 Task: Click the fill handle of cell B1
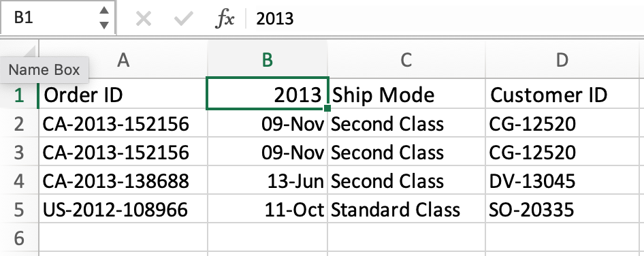point(327,108)
